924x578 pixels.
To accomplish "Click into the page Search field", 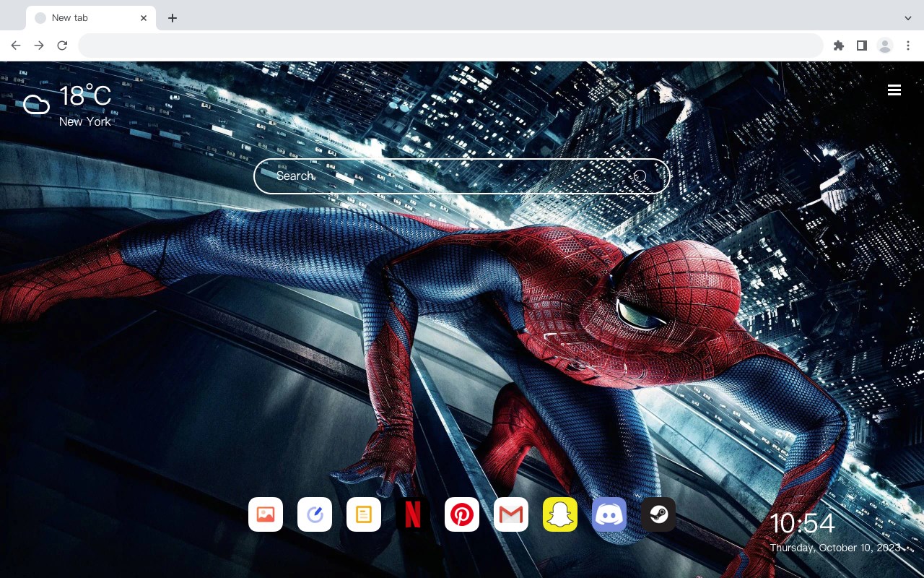I will (462, 176).
